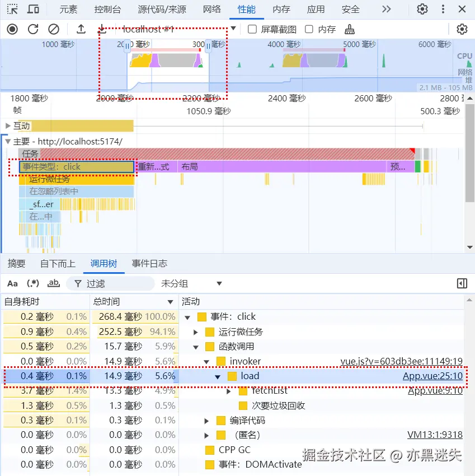
Task: Select the 次要垃圾回收 row
Action: (233, 405)
